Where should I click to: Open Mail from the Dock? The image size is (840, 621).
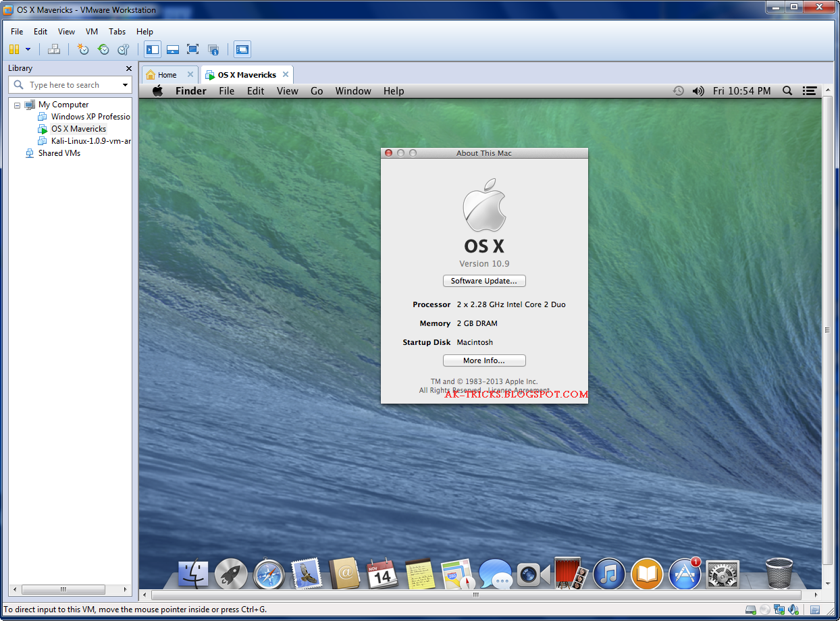point(307,574)
